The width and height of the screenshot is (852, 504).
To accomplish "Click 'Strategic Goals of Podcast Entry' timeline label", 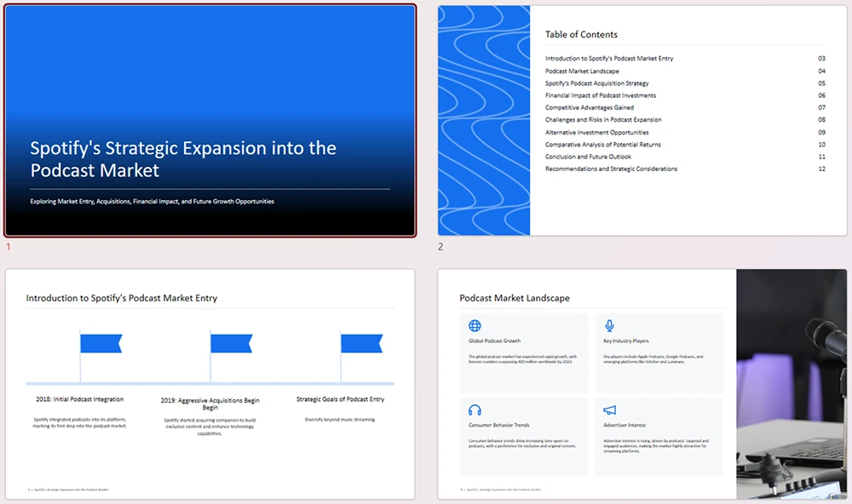I will click(340, 399).
